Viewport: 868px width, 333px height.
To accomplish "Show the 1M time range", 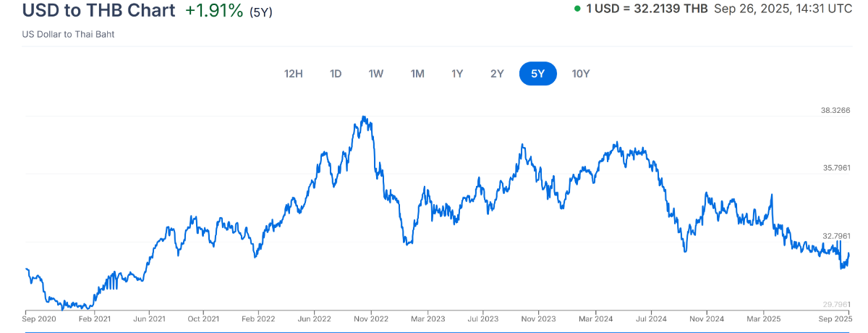I will click(417, 73).
